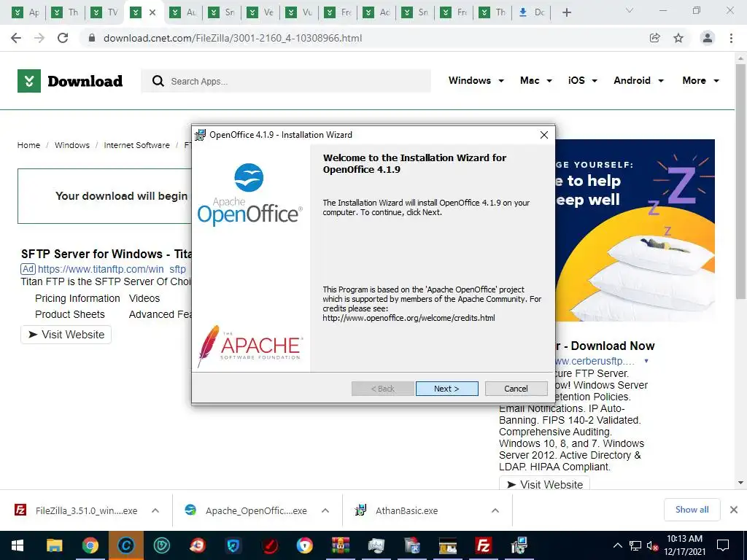Switch to the 'Ap' browser tab
This screenshot has height=560, width=747.
pos(26,12)
